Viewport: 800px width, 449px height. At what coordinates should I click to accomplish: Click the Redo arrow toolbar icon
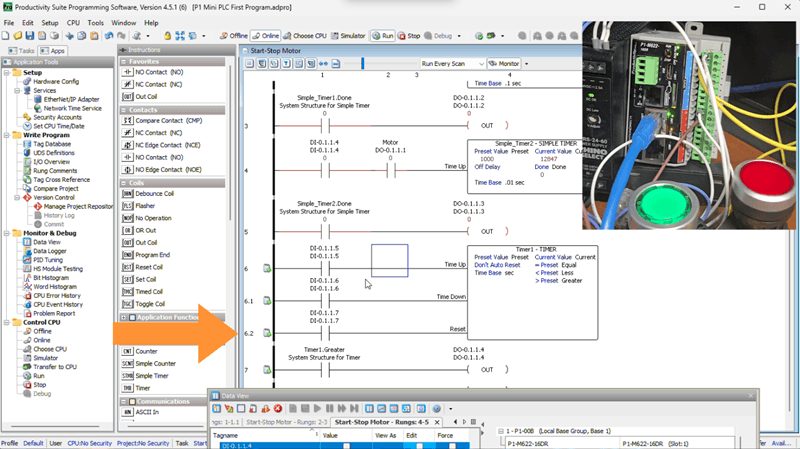[x=121, y=36]
